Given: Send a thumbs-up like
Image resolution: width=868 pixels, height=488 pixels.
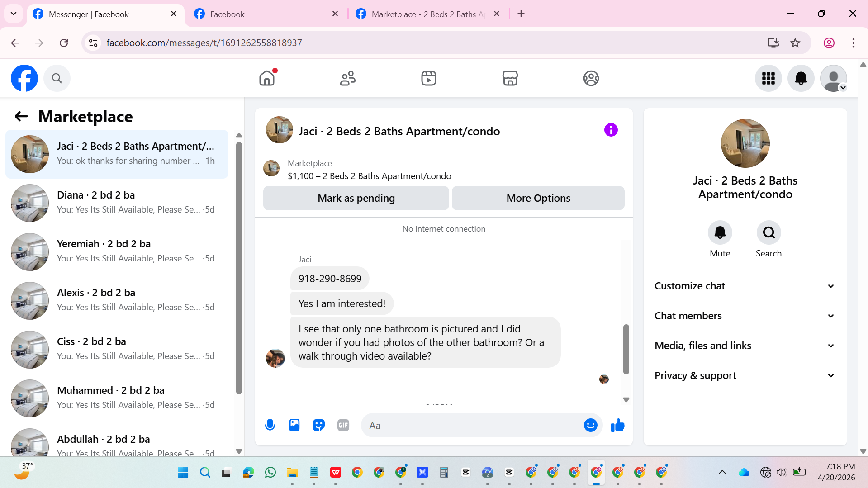Looking at the screenshot, I should 617,426.
